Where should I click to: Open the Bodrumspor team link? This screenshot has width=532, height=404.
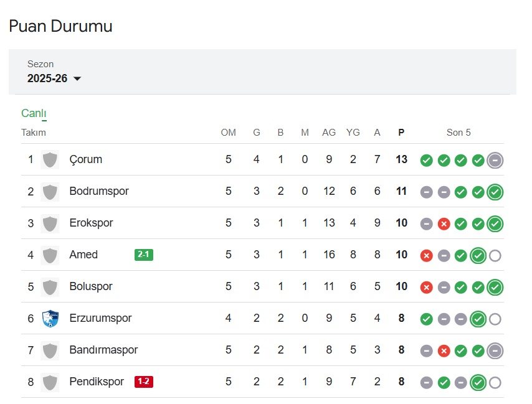point(99,191)
